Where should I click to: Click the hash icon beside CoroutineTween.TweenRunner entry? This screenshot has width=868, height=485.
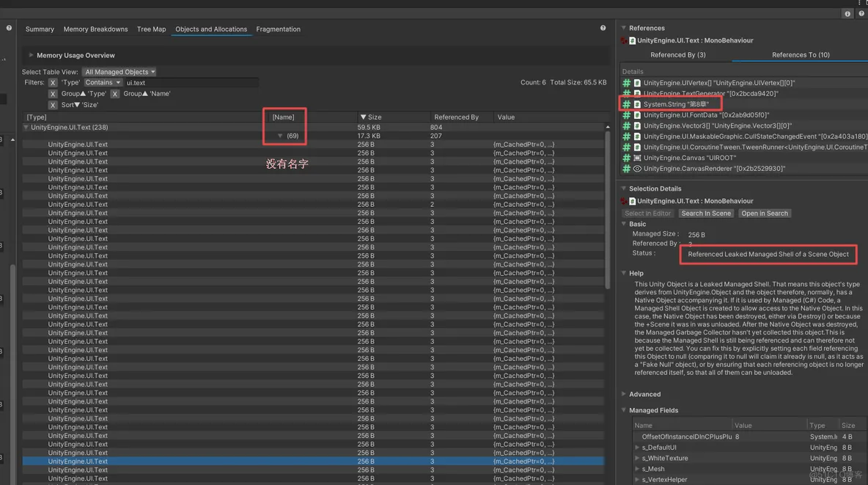[x=627, y=147]
